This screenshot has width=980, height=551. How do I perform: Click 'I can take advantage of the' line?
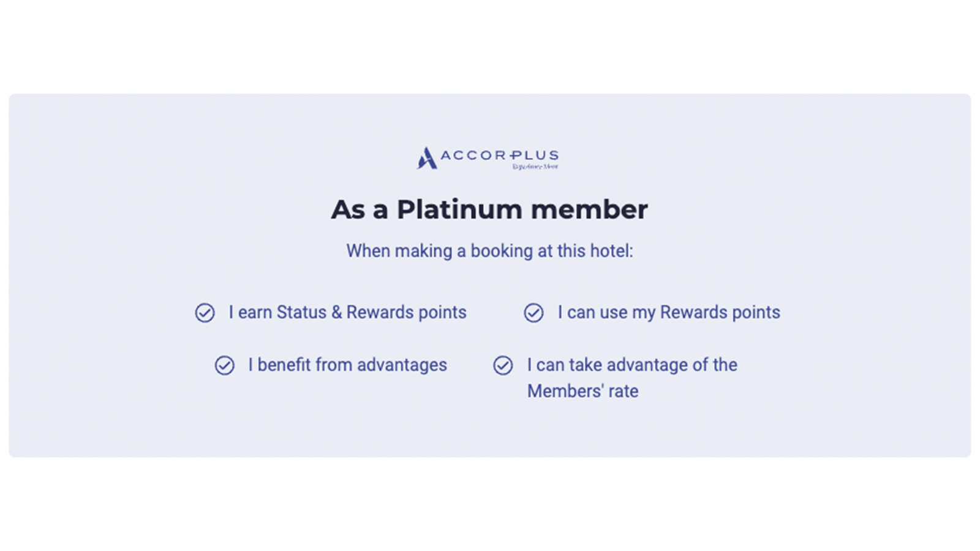click(x=632, y=365)
